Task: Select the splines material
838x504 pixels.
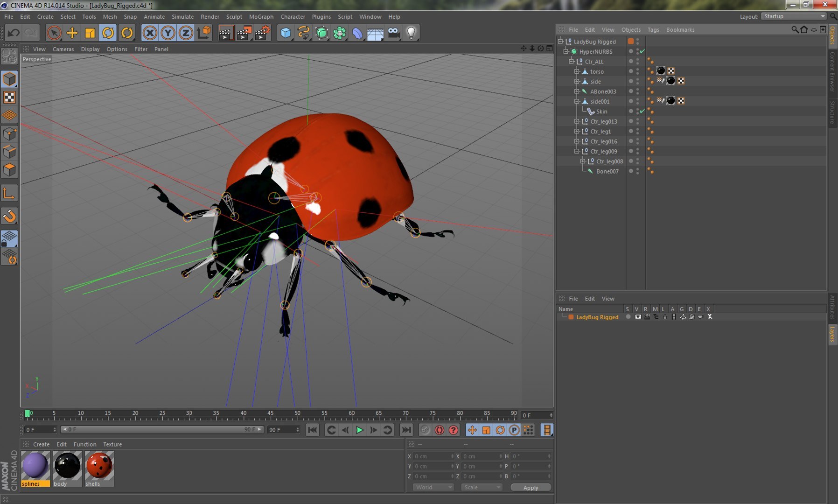Action: tap(35, 469)
